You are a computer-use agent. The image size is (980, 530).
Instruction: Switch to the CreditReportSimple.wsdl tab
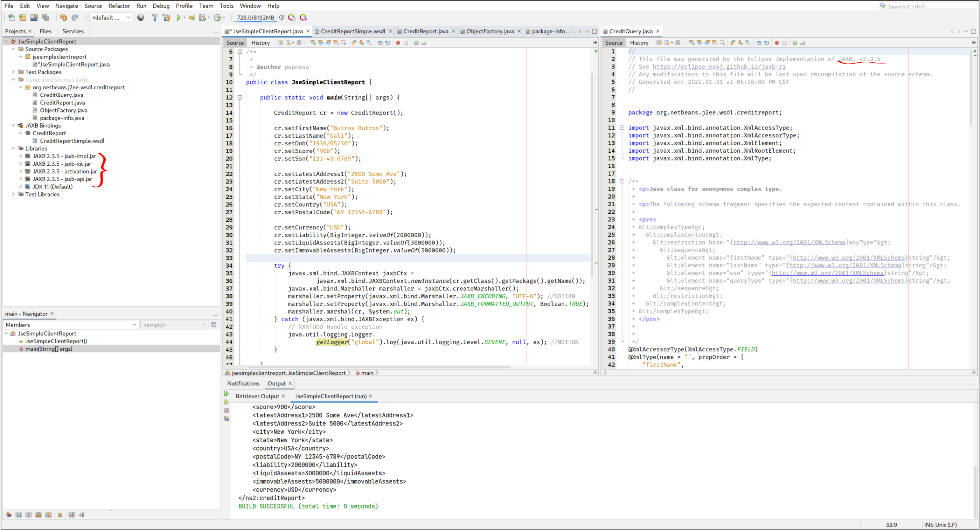pos(353,31)
